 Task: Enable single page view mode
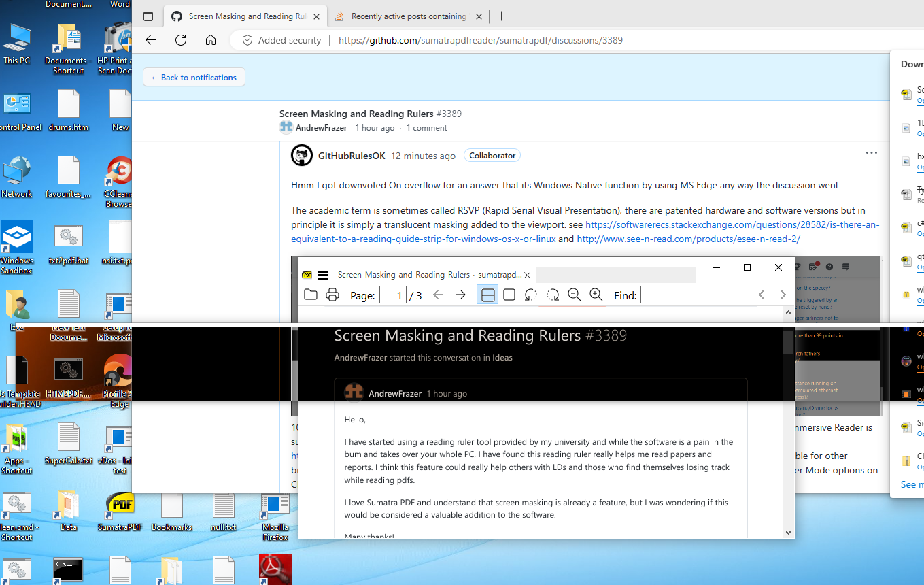tap(509, 295)
